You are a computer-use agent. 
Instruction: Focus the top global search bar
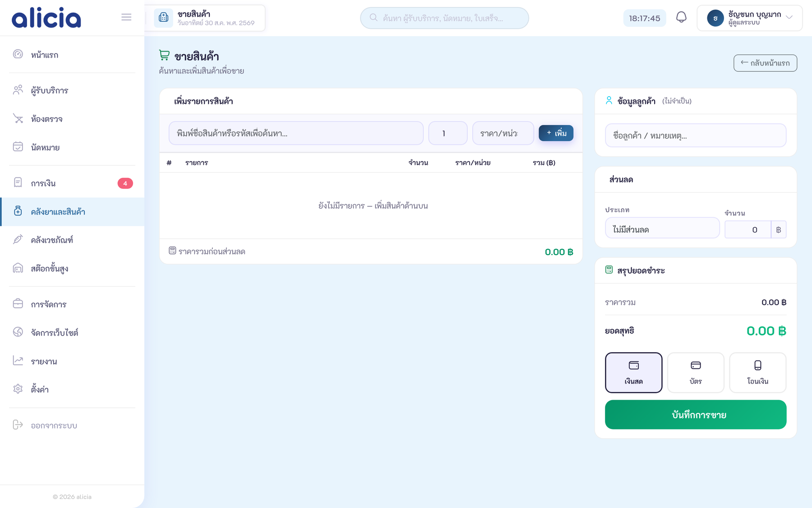444,18
